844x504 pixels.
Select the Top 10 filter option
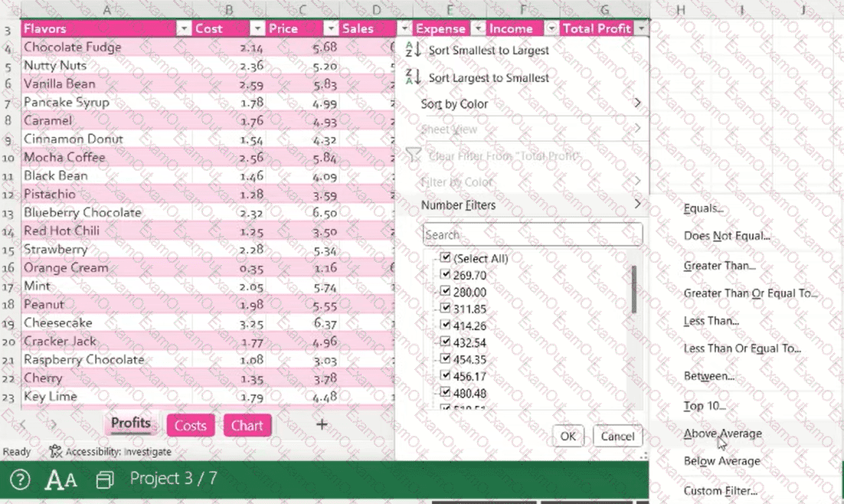point(705,406)
